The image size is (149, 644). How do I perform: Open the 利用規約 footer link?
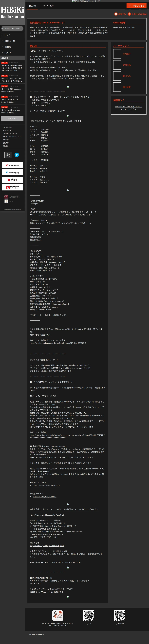pos(5,140)
